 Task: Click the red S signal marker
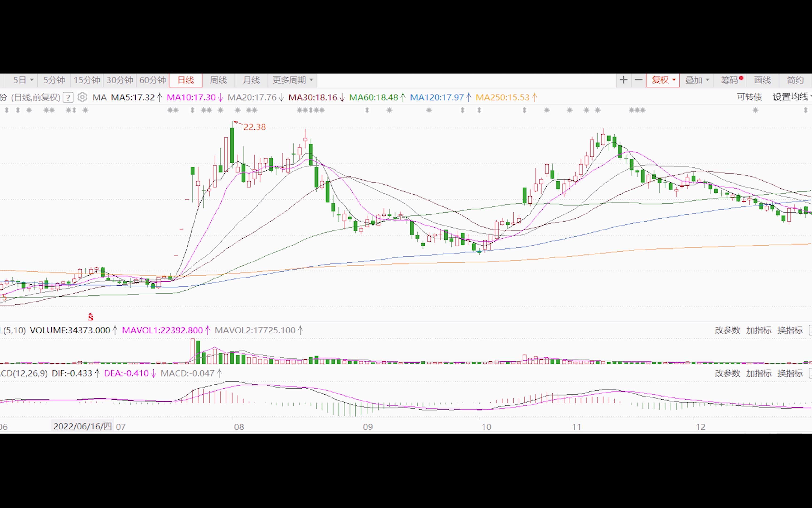(x=91, y=317)
